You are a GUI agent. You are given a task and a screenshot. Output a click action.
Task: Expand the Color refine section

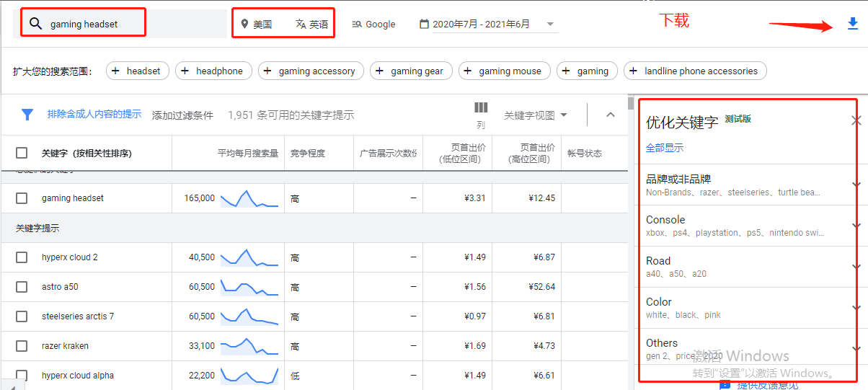click(x=856, y=308)
